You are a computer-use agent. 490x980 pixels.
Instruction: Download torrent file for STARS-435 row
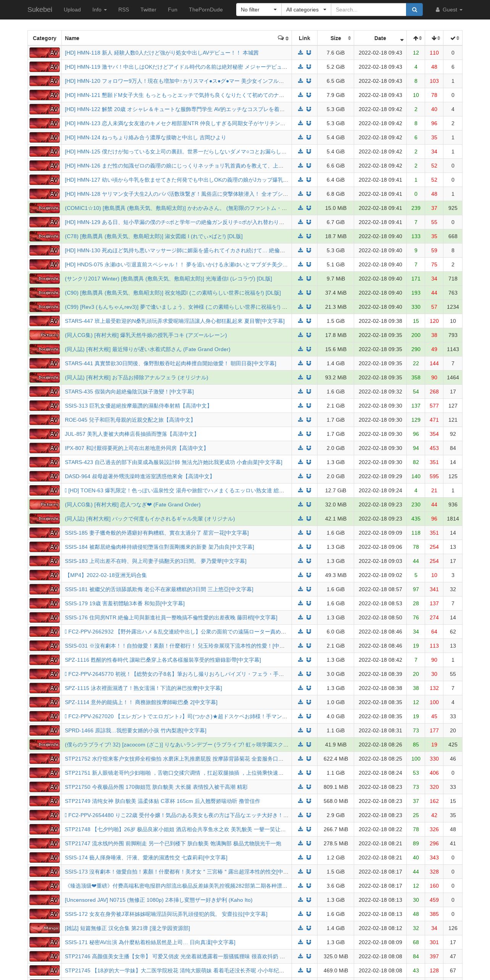coord(300,392)
